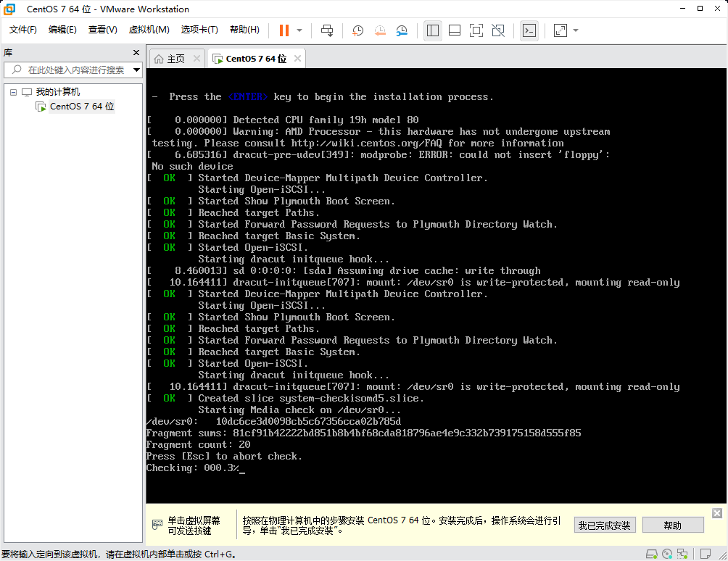Click the VMware Workstation title bar icon
The width and height of the screenshot is (728, 561).
coord(9,9)
